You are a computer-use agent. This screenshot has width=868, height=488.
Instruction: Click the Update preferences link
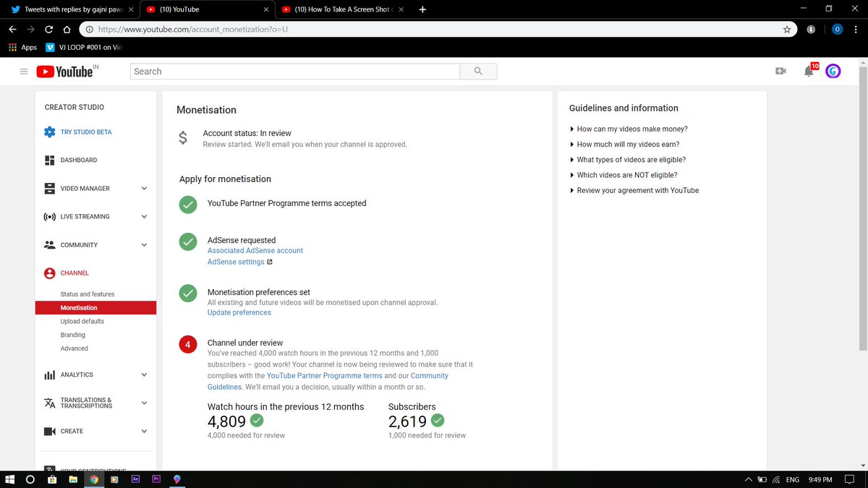(239, 312)
